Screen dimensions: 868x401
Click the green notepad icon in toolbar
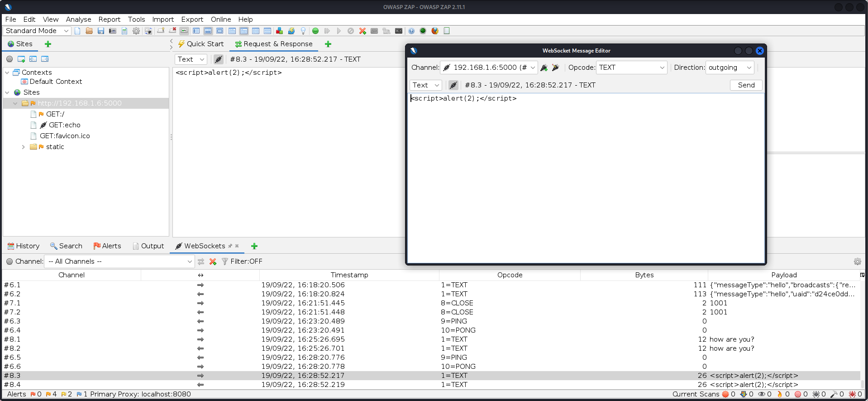coord(447,31)
